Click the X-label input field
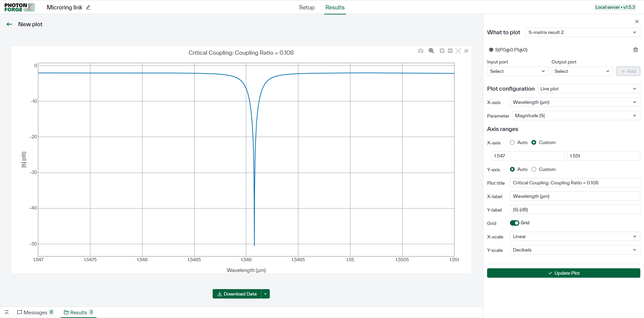 coord(575,196)
